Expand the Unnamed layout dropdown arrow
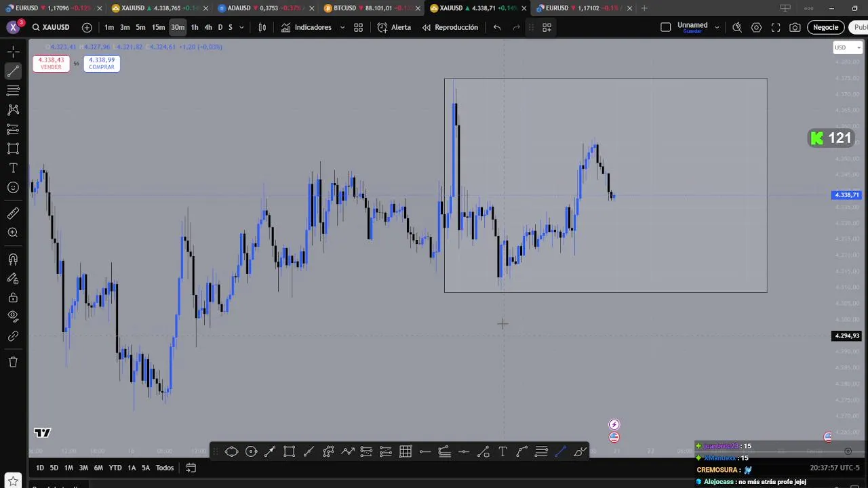Screen dimensions: 868x488 tap(716, 27)
